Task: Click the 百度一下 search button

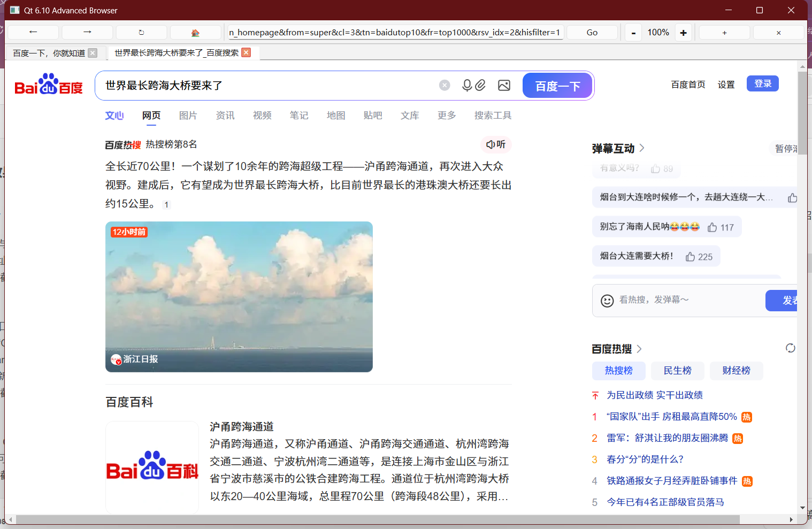Action: [x=557, y=86]
